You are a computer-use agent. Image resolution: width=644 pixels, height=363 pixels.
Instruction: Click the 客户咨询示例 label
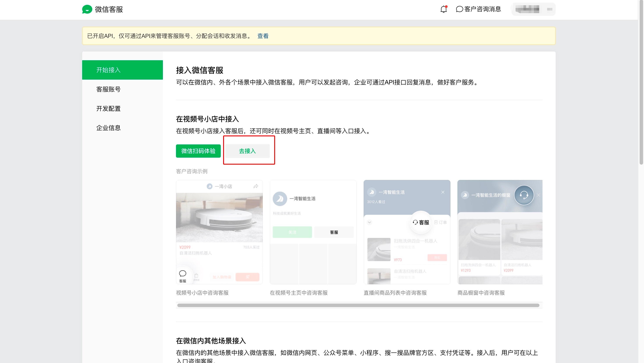(192, 171)
